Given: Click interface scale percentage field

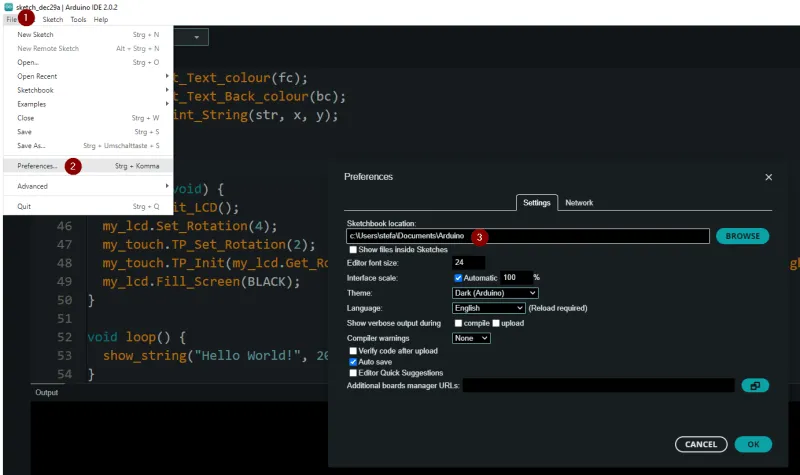Looking at the screenshot, I should (516, 278).
